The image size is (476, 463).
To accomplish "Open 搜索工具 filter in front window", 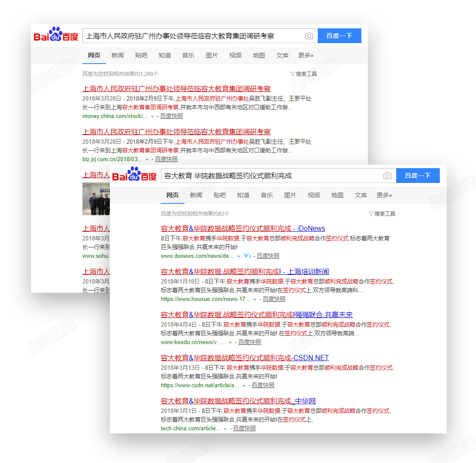I will pyautogui.click(x=382, y=213).
